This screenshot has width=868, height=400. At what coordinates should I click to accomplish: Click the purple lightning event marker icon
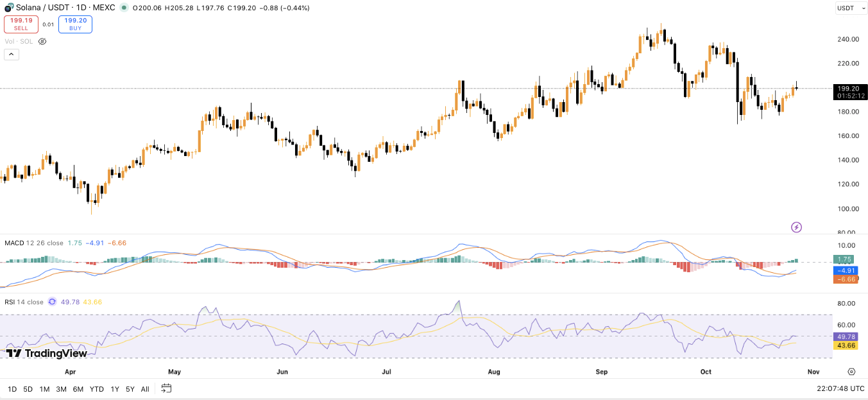tap(796, 227)
